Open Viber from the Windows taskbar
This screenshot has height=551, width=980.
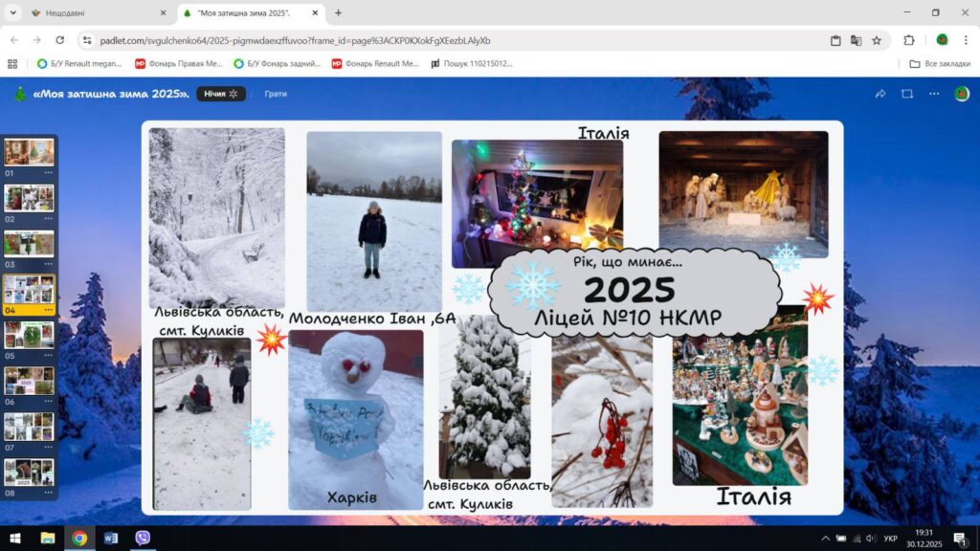(x=143, y=538)
